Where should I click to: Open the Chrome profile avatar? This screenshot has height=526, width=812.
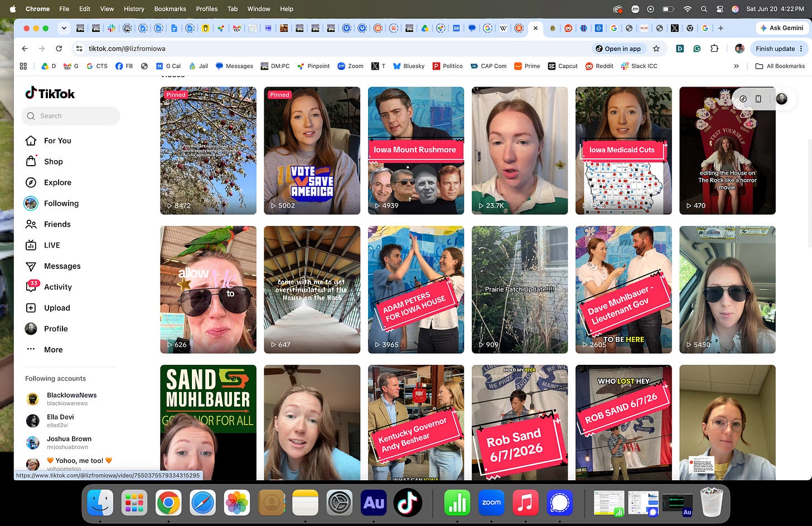tap(739, 49)
